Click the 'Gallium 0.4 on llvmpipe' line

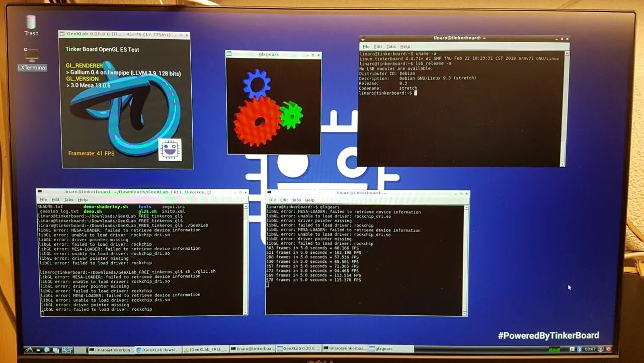tap(123, 73)
